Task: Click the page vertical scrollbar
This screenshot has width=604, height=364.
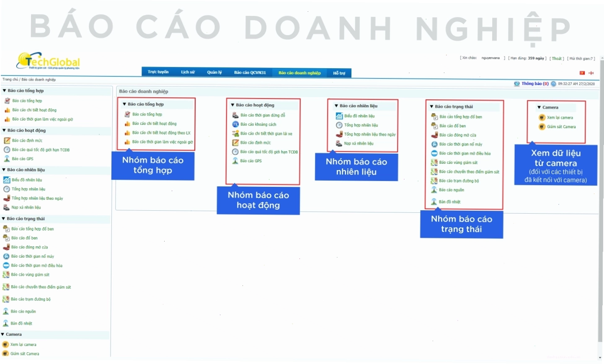Action: point(601,201)
